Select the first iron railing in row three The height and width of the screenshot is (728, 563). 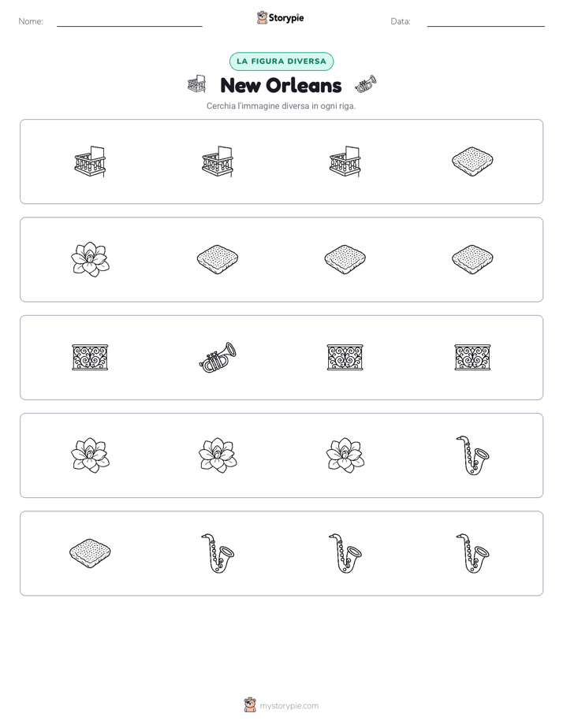click(90, 358)
